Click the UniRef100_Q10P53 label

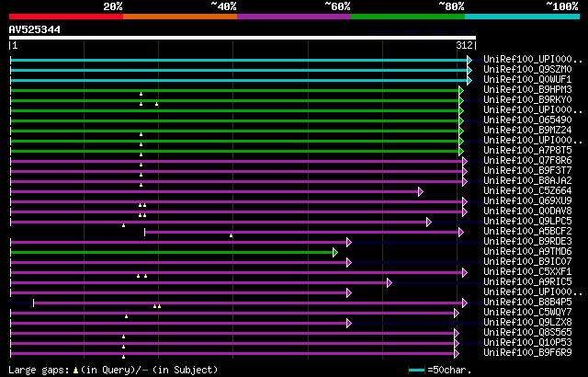click(527, 343)
